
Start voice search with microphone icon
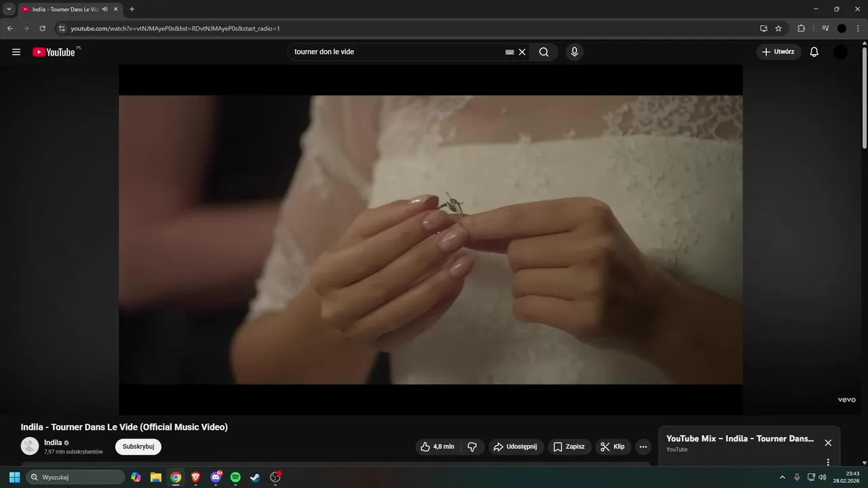(574, 52)
